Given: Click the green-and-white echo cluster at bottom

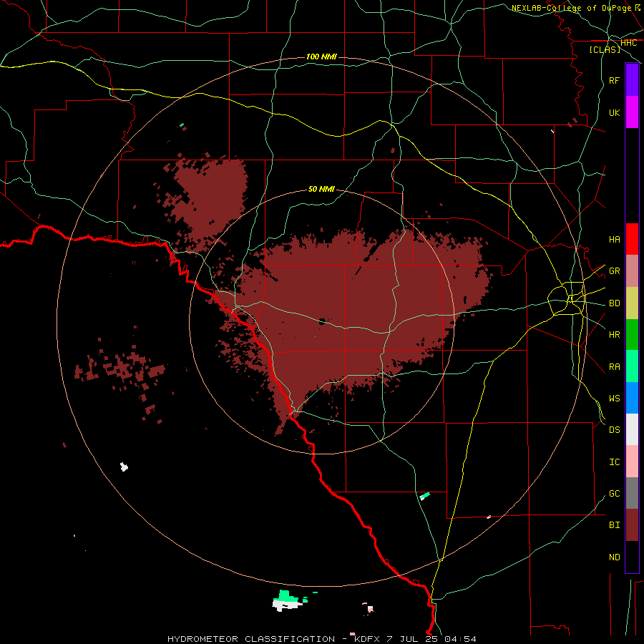Looking at the screenshot, I should point(290,600).
